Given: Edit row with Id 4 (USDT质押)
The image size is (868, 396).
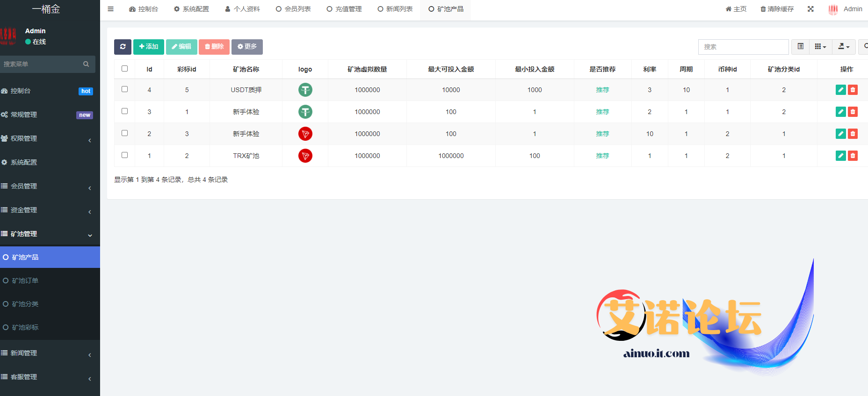Looking at the screenshot, I should (x=841, y=90).
